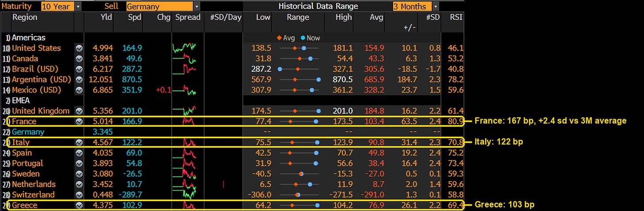Open chart icon for Switzerland row
The image size is (644, 211).
coord(79,195)
